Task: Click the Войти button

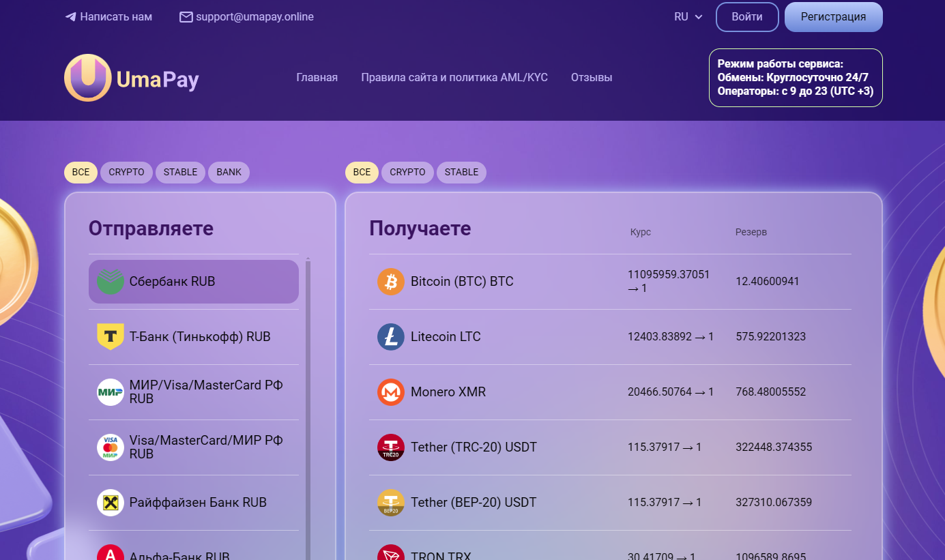Action: [x=747, y=17]
